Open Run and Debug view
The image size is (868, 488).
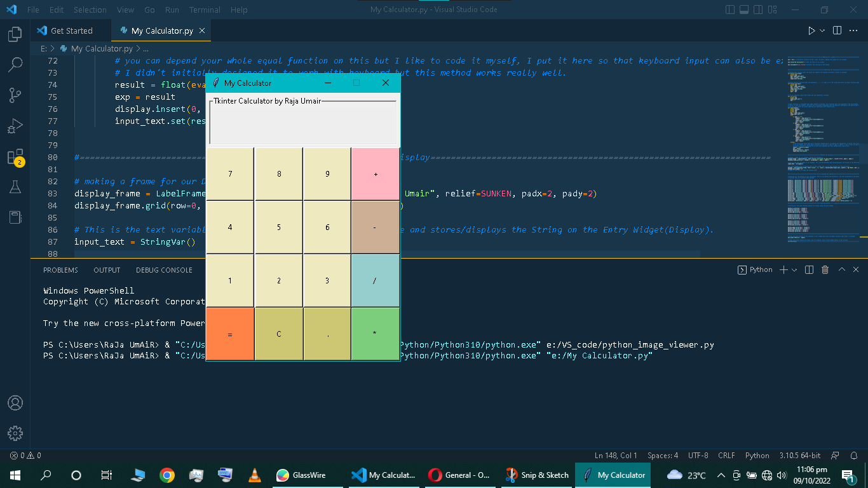(15, 126)
